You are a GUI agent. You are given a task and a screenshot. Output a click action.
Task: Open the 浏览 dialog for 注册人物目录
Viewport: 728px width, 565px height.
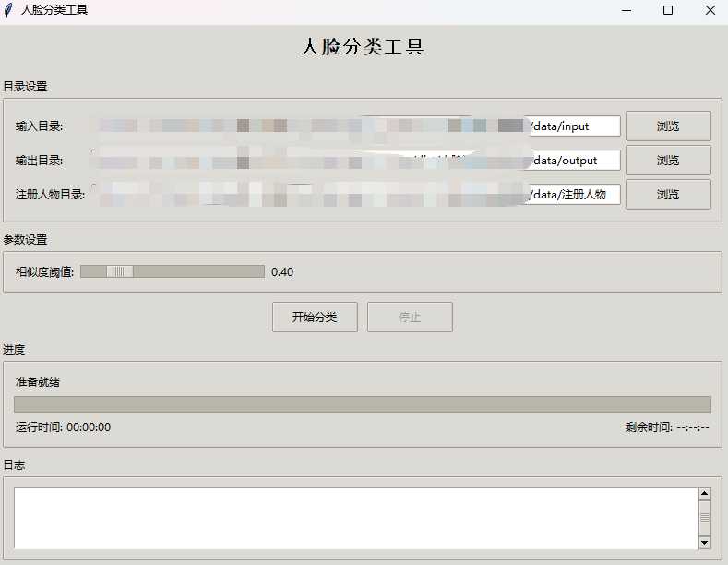point(668,195)
